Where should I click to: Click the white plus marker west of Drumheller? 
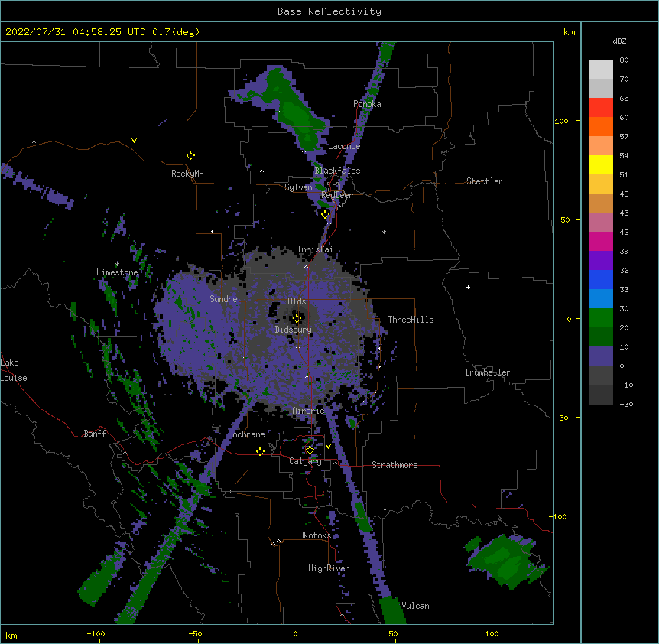(x=468, y=287)
